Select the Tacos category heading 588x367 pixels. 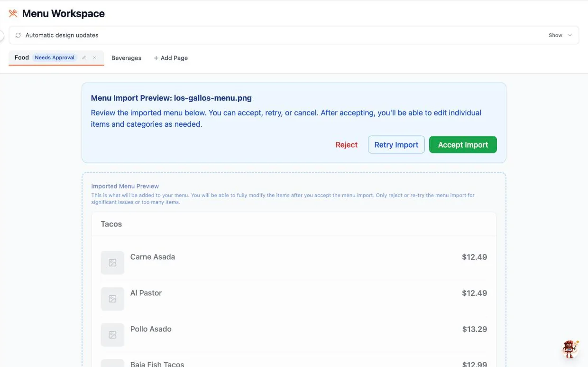[x=111, y=224]
